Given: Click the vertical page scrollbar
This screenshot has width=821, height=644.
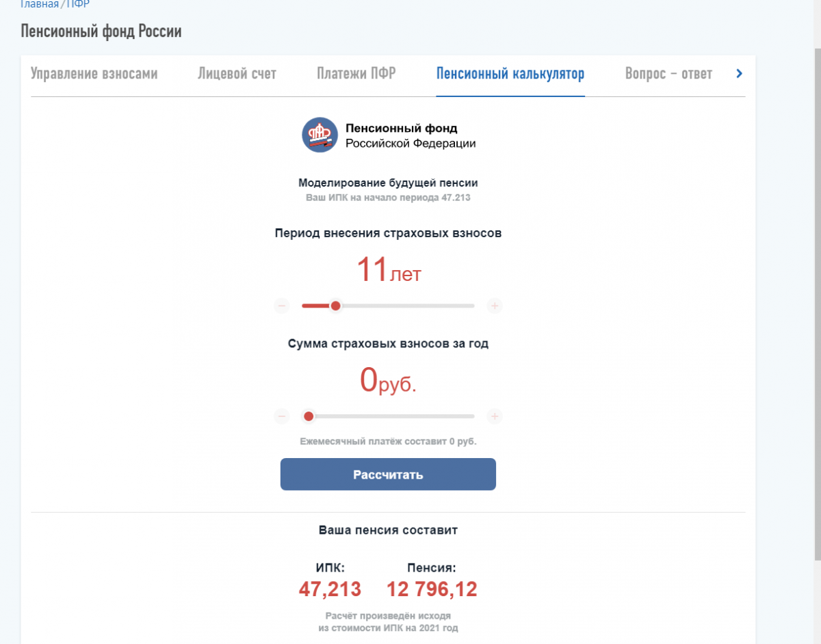Looking at the screenshot, I should tap(818, 301).
